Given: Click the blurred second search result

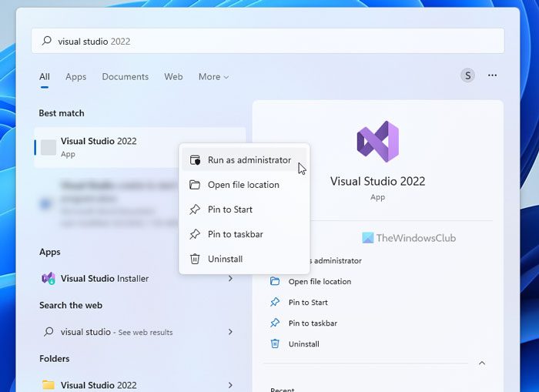Looking at the screenshot, I should pyautogui.click(x=109, y=204).
